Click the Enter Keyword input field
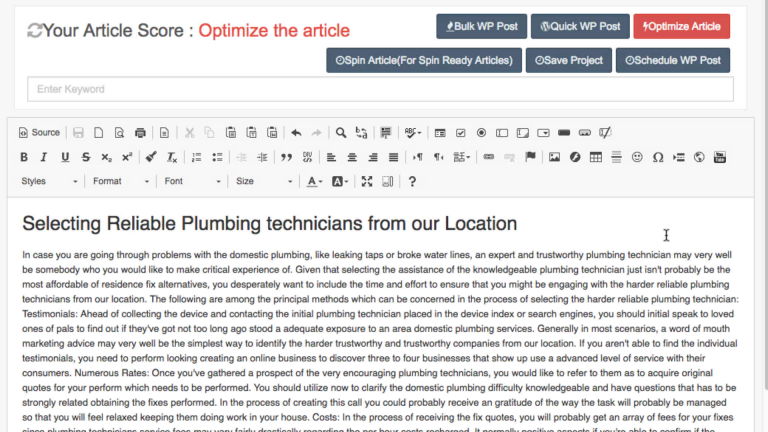 click(380, 90)
